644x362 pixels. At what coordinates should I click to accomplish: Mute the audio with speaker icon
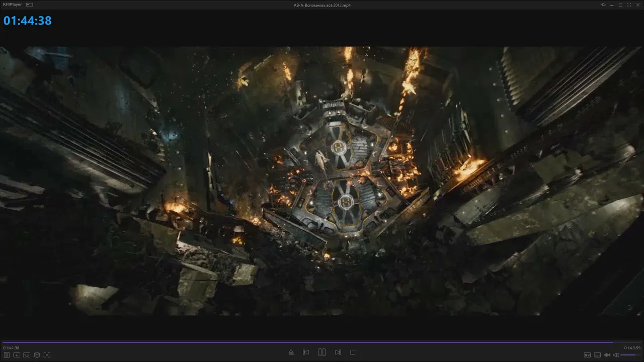(616, 355)
